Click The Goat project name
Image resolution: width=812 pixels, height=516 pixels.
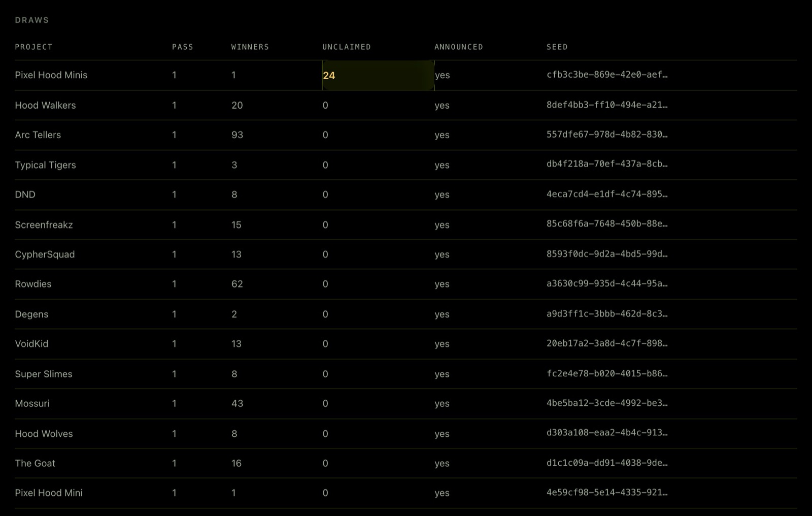point(35,463)
